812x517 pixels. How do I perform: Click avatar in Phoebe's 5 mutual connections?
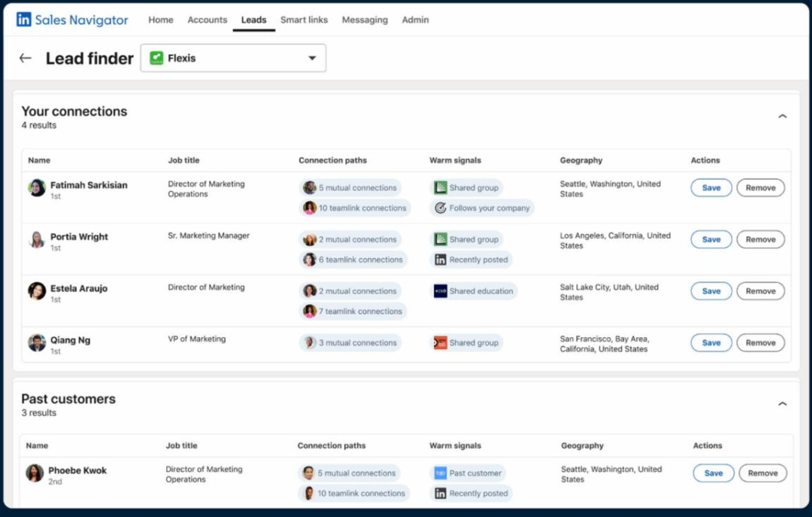308,473
